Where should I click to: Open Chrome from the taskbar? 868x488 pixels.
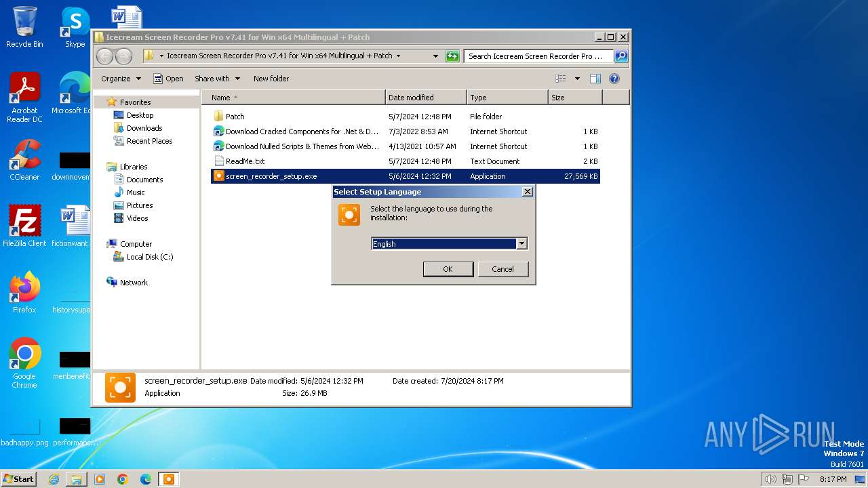(123, 479)
